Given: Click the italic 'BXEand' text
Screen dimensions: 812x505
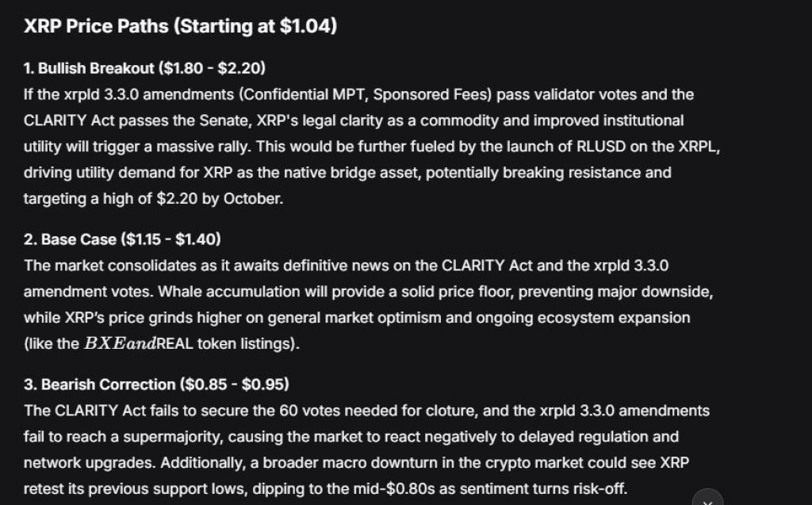Looking at the screenshot, I should 120,344.
